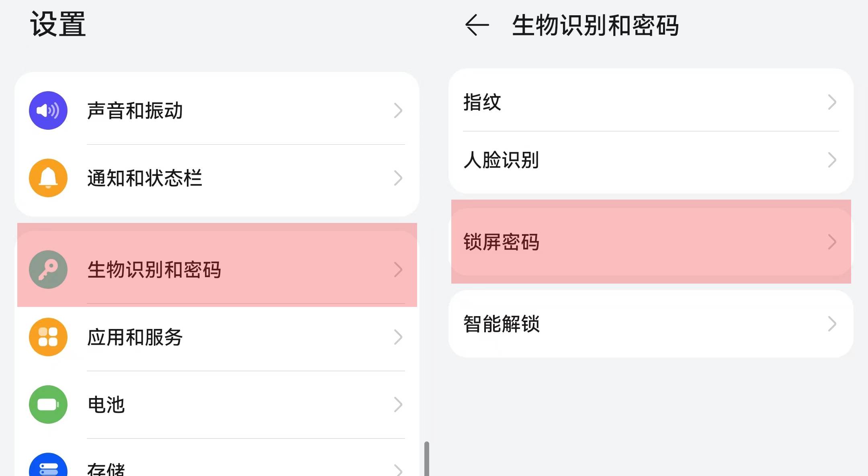Click the green battery icon
This screenshot has width=868, height=476.
[x=48, y=404]
